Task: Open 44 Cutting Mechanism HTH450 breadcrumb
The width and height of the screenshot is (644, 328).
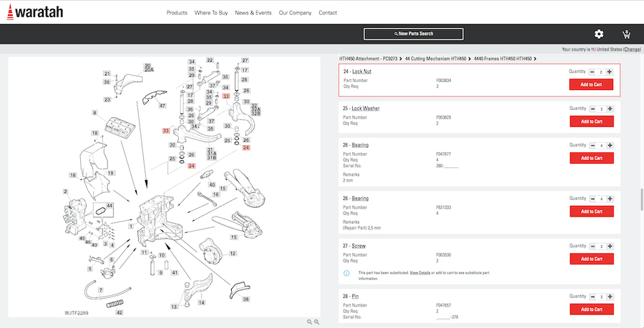Action: [435, 59]
